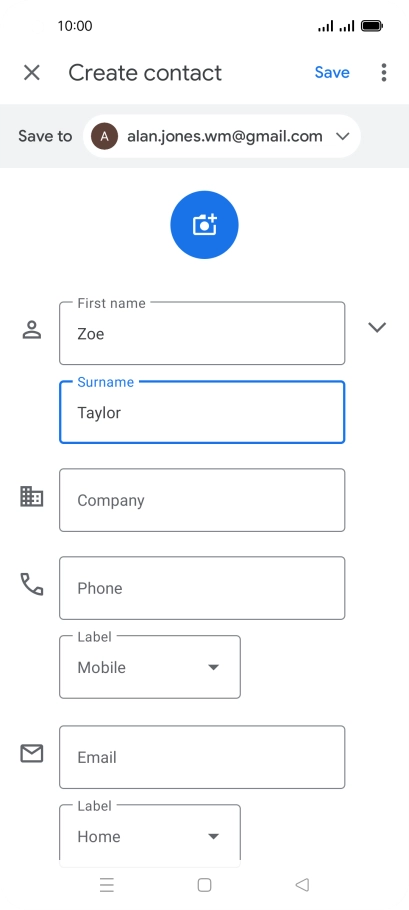Image resolution: width=409 pixels, height=910 pixels.
Task: Tap the person icon beside First name
Action: click(31, 330)
